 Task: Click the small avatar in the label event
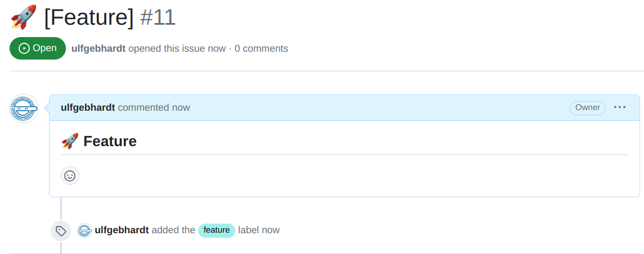(x=84, y=230)
